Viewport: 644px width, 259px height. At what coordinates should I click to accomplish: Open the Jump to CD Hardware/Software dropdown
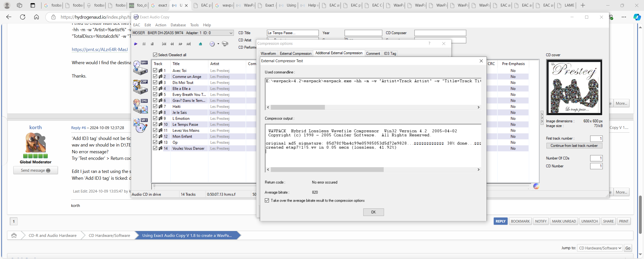(600, 248)
